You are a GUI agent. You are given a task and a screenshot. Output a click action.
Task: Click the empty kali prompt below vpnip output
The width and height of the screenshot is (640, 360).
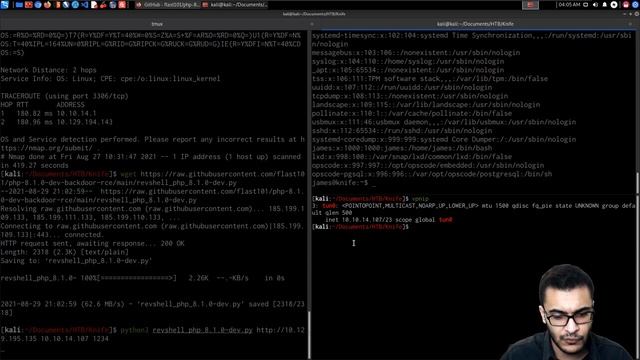360,227
